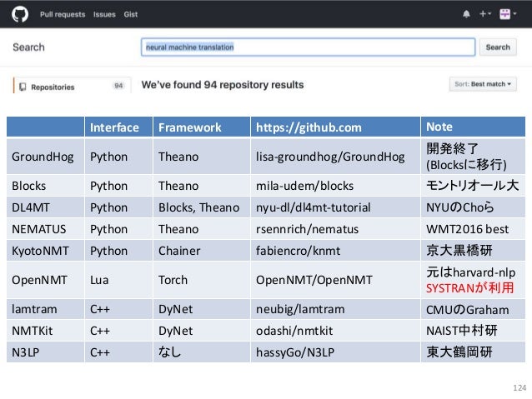Click the CMUのGraham note

coord(468,310)
